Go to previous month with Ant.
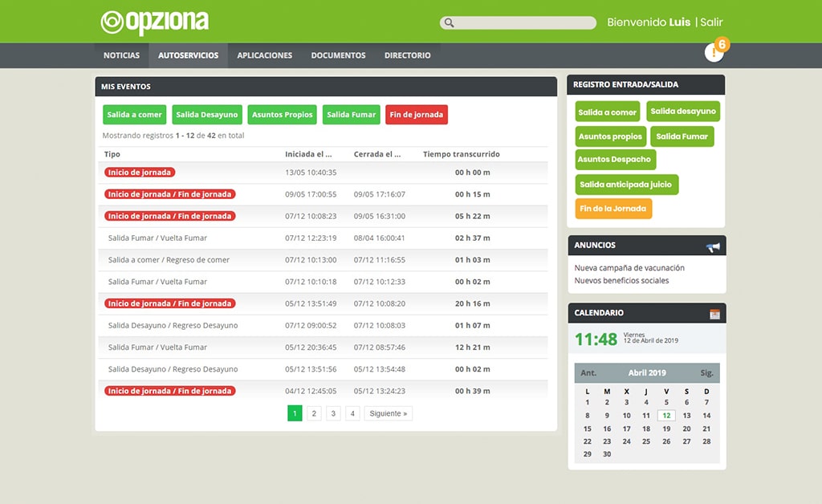 (588, 373)
